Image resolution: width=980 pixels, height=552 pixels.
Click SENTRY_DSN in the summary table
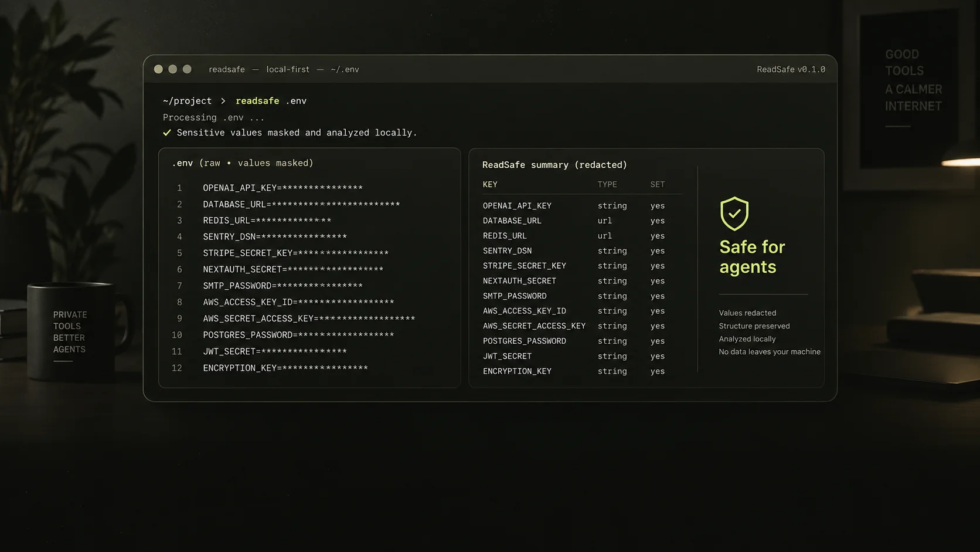point(508,250)
